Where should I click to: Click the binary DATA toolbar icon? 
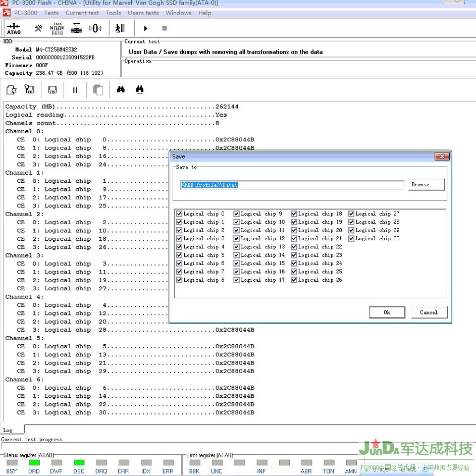pos(57,28)
